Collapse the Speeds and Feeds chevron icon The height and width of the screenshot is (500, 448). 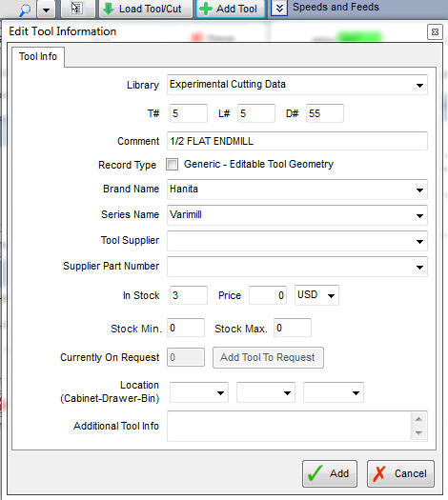click(279, 9)
